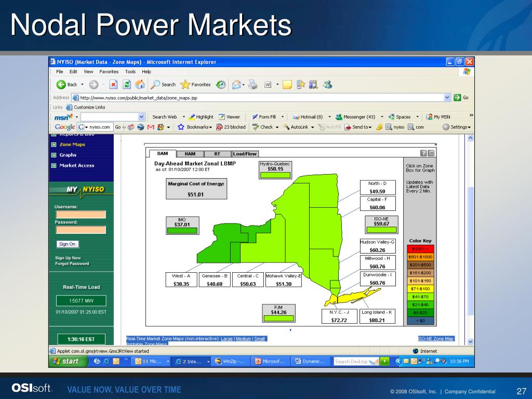Expand Back button history dropdown
The height and width of the screenshot is (399, 532).
[x=82, y=85]
